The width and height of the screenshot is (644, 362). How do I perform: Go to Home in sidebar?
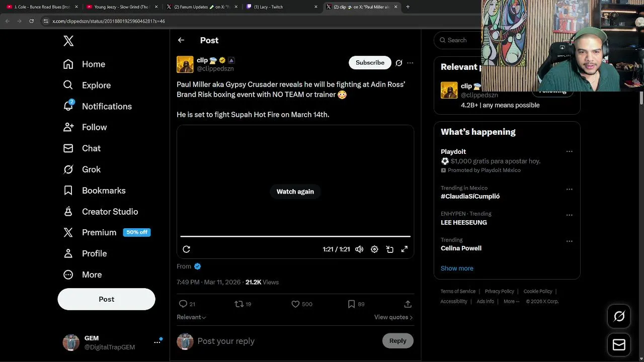(x=84, y=64)
